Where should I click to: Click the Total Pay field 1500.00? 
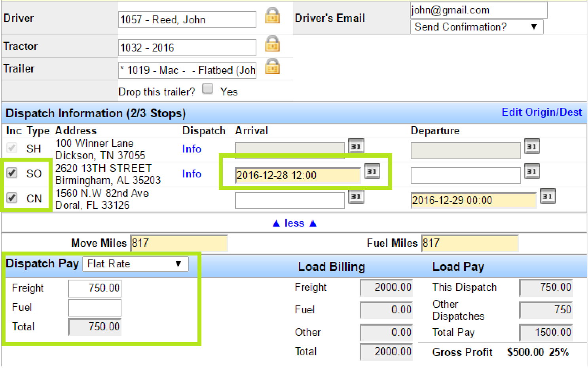pos(546,332)
